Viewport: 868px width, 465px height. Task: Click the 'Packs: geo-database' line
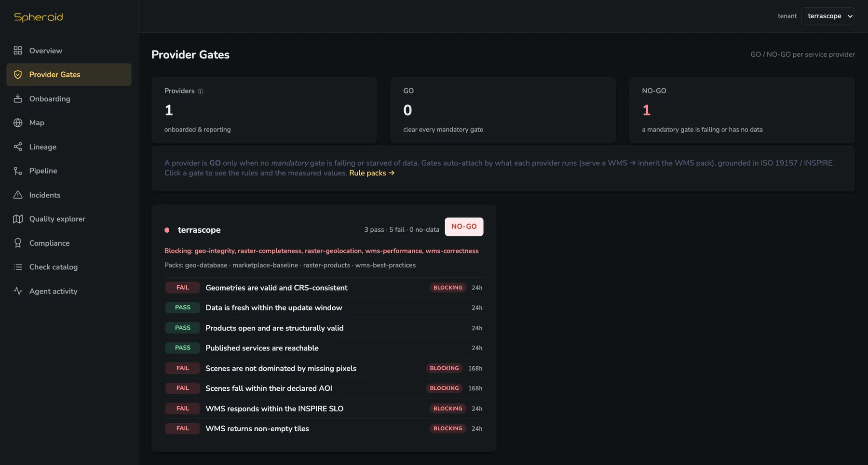pyautogui.click(x=290, y=266)
